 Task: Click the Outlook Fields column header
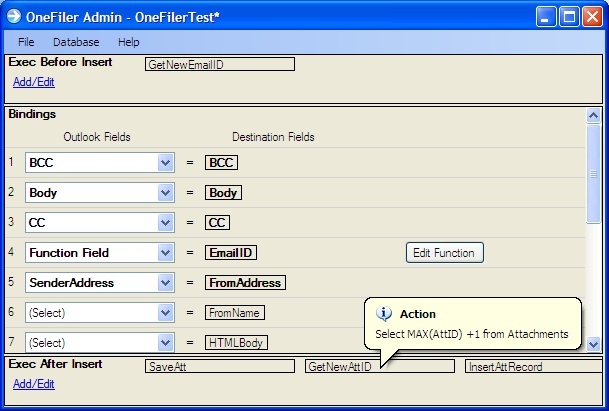[97, 137]
